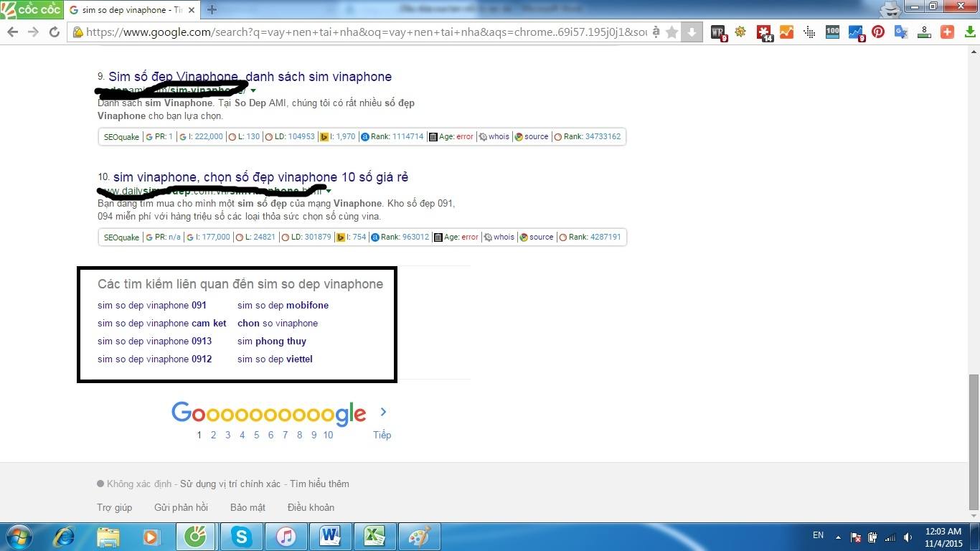Open the green download arrow extension
This screenshot has height=551, width=980.
(969, 32)
